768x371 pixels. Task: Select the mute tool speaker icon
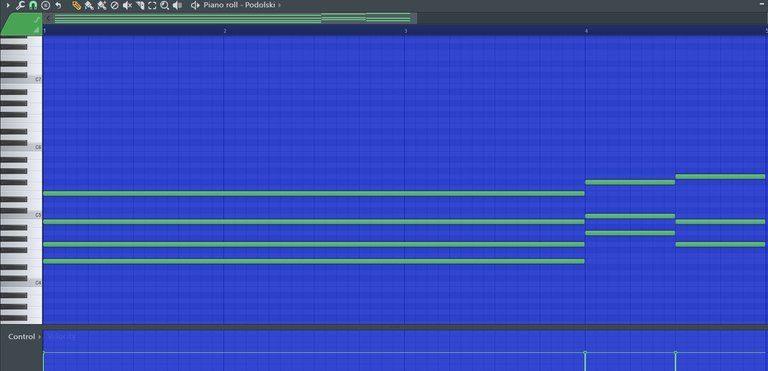coord(127,5)
